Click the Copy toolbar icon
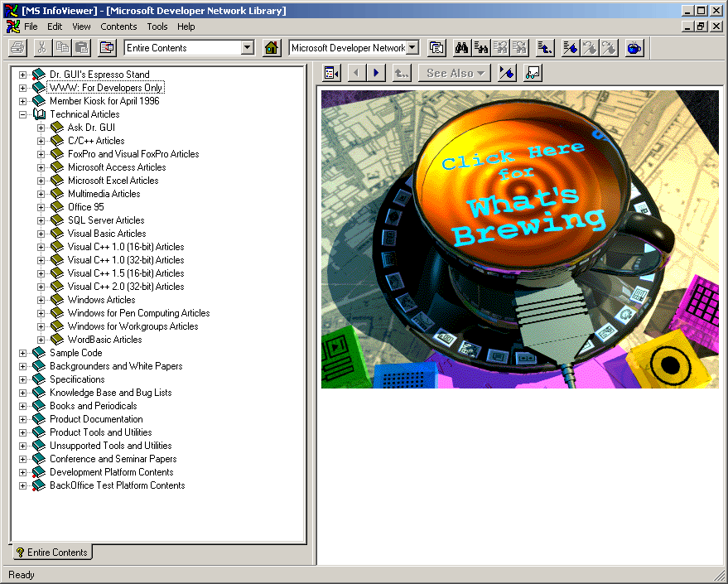This screenshot has height=584, width=728. coord(62,48)
